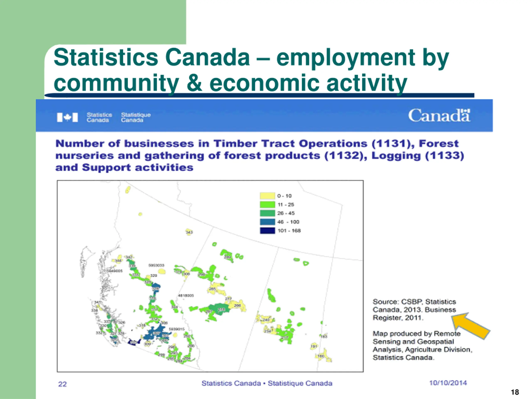Click the '26 - 45' legend label
The width and height of the screenshot is (532, 399).
[286, 213]
